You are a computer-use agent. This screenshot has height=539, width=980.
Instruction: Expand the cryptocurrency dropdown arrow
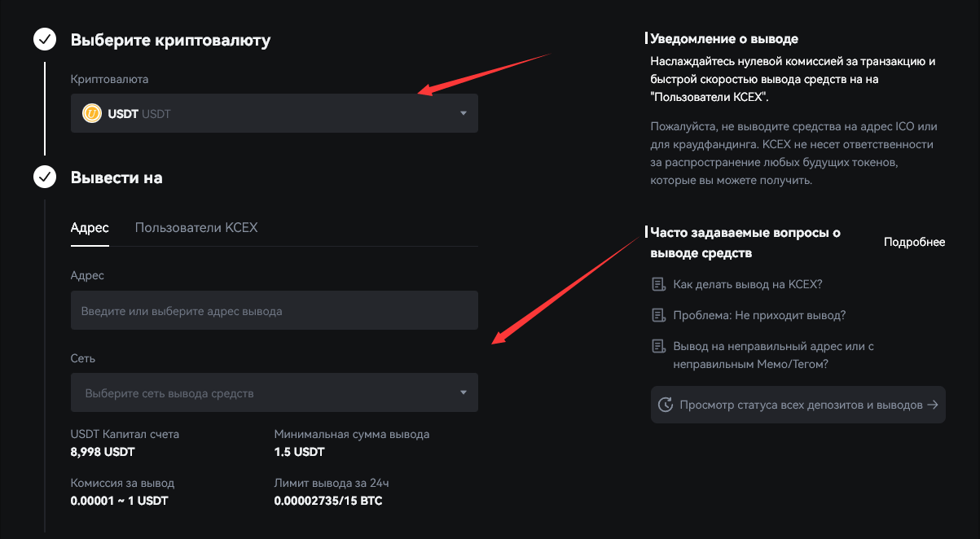coord(463,113)
